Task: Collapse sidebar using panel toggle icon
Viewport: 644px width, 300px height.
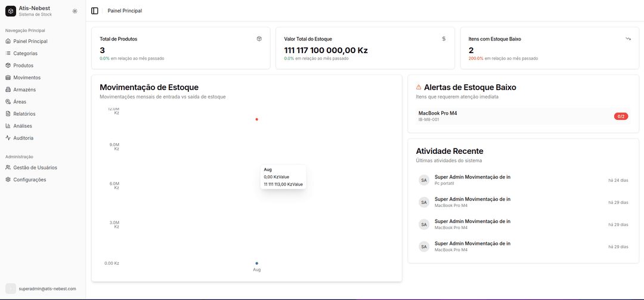Action: (95, 11)
